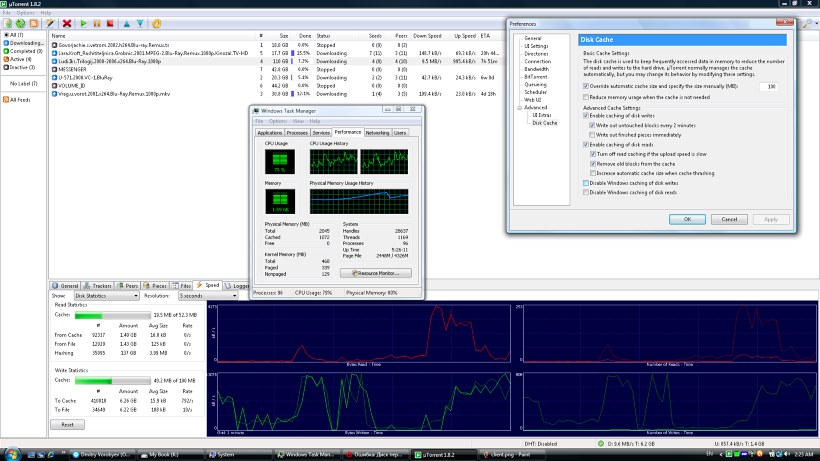This screenshot has height=461, width=820.
Task: Start the torrent with green play icon
Action: pyautogui.click(x=84, y=22)
